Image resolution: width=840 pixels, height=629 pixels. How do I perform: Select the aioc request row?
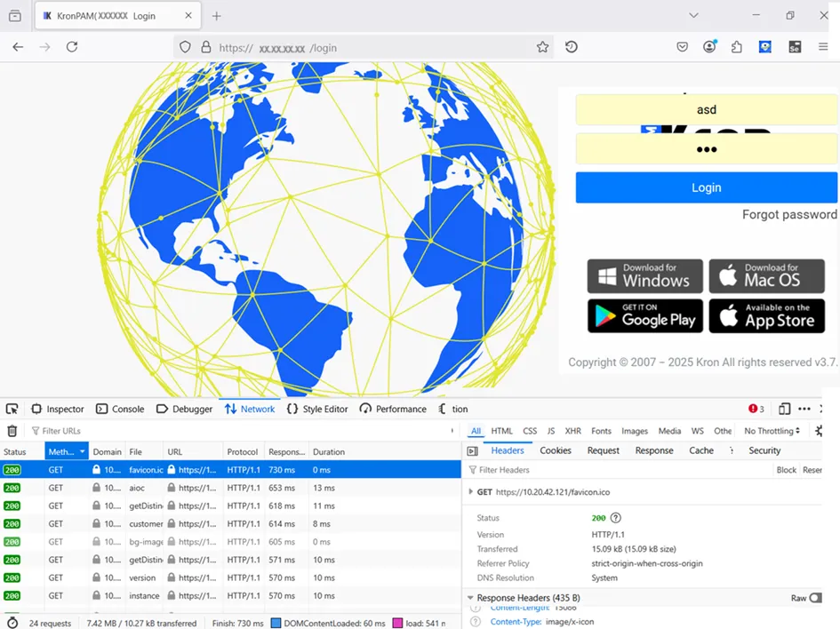230,488
